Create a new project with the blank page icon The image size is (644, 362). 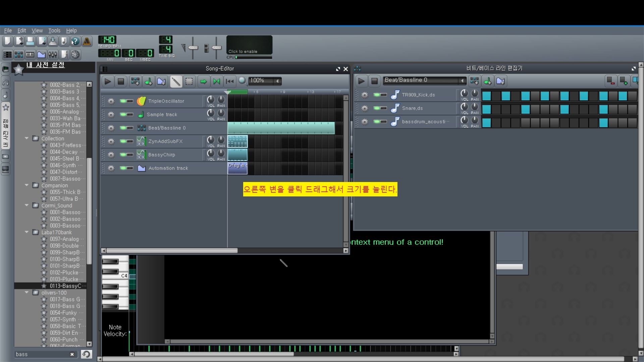[x=7, y=41]
